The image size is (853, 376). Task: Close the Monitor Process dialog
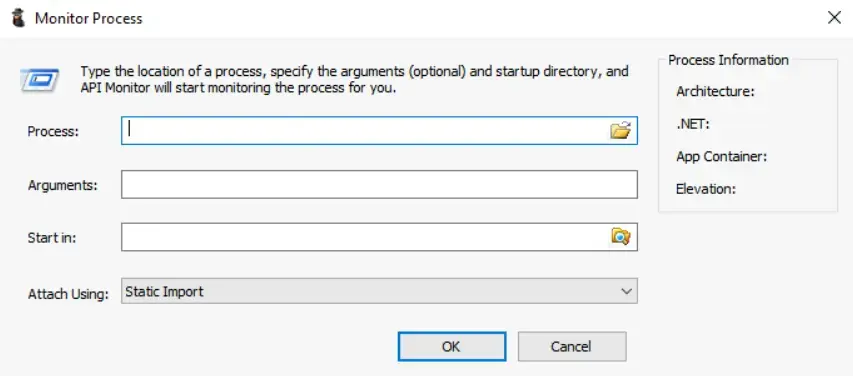pos(834,18)
